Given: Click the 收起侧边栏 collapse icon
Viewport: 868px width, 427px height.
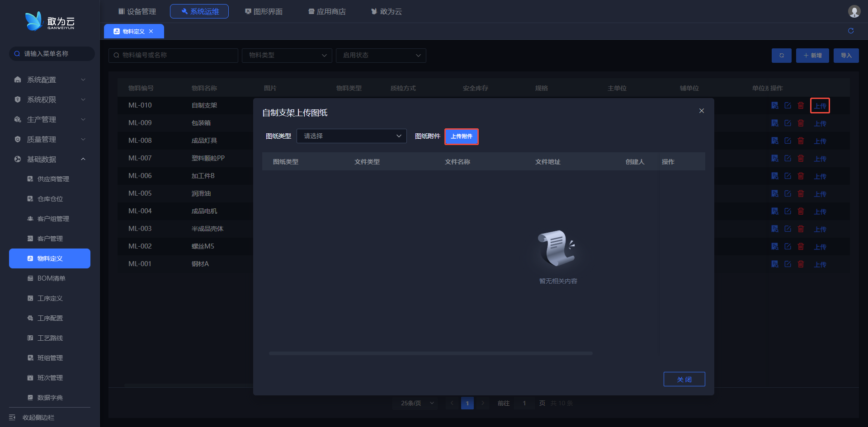Looking at the screenshot, I should (12, 418).
